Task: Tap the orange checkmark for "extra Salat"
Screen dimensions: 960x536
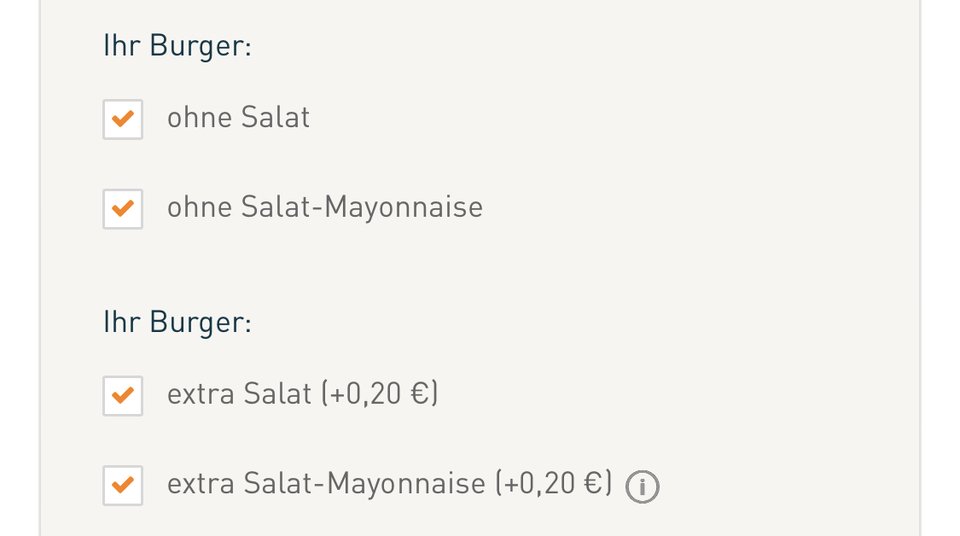Action: pos(122,396)
